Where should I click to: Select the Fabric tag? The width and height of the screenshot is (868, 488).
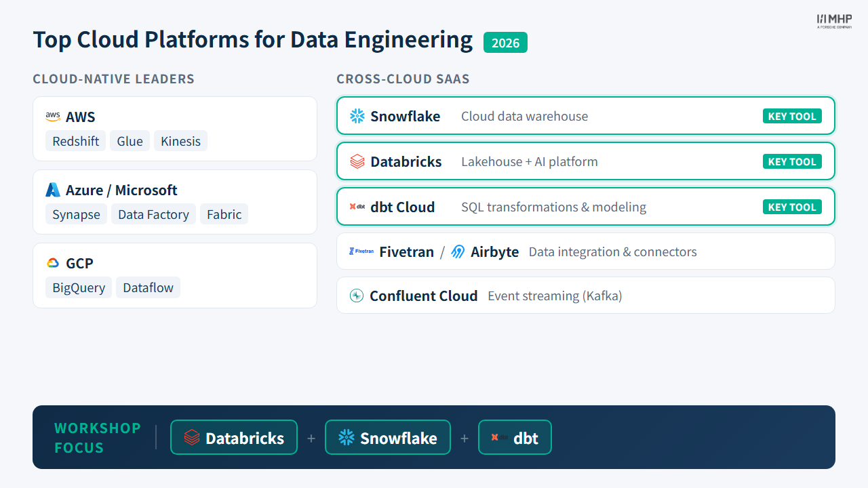click(x=224, y=214)
